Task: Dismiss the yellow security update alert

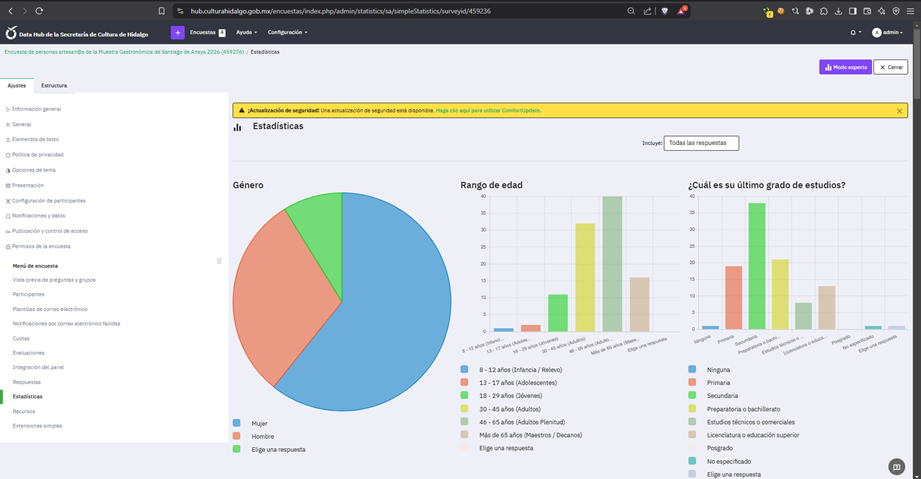Action: coord(899,110)
